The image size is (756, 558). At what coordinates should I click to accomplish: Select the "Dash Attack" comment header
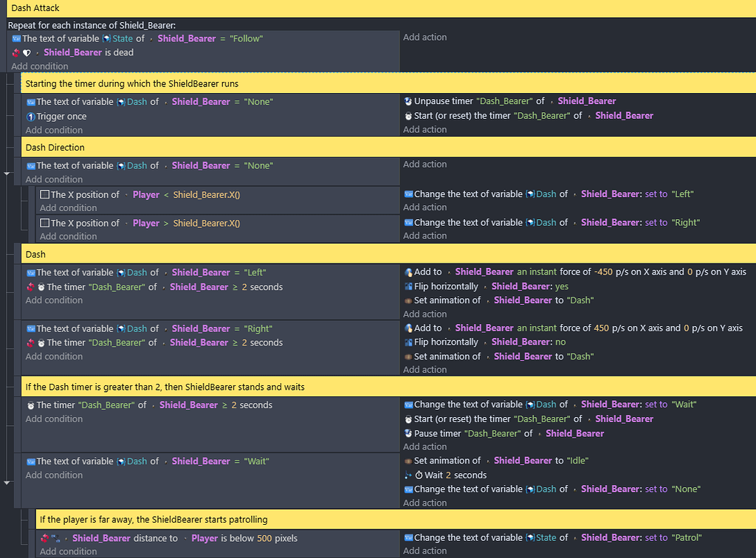tap(35, 8)
